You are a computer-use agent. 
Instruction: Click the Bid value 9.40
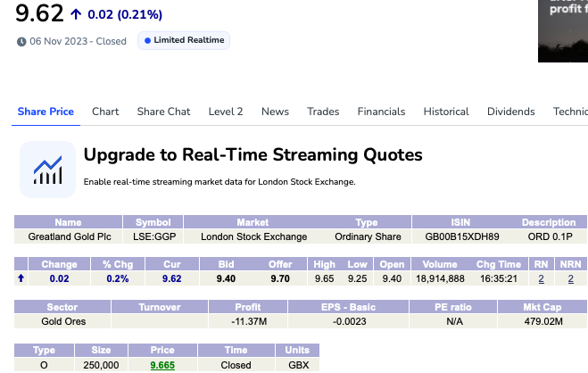click(x=226, y=279)
